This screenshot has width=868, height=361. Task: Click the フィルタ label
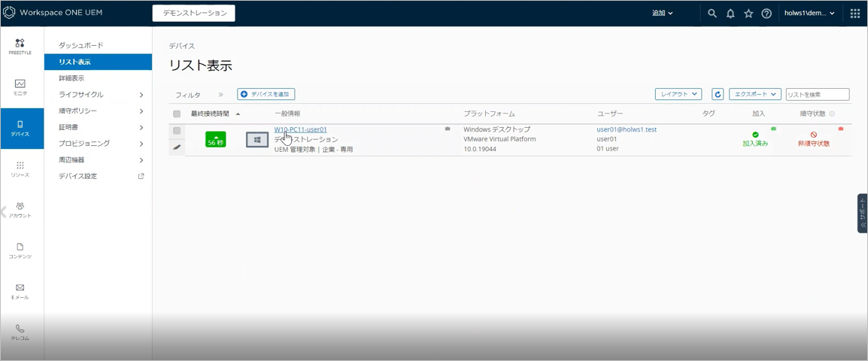188,95
